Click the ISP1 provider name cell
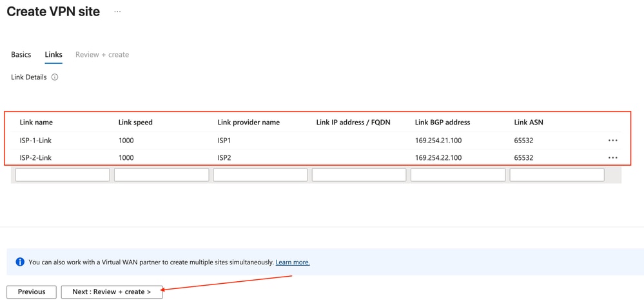The image size is (644, 307). 224,141
